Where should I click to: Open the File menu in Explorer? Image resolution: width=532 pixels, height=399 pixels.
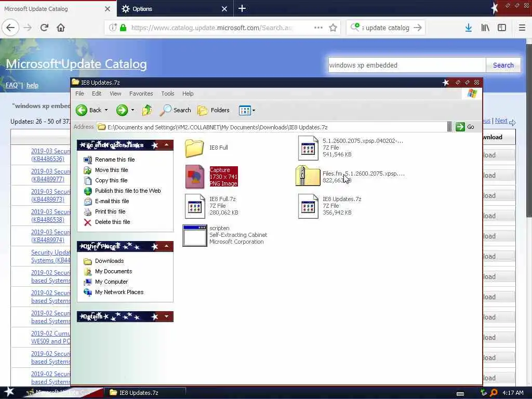coord(79,94)
